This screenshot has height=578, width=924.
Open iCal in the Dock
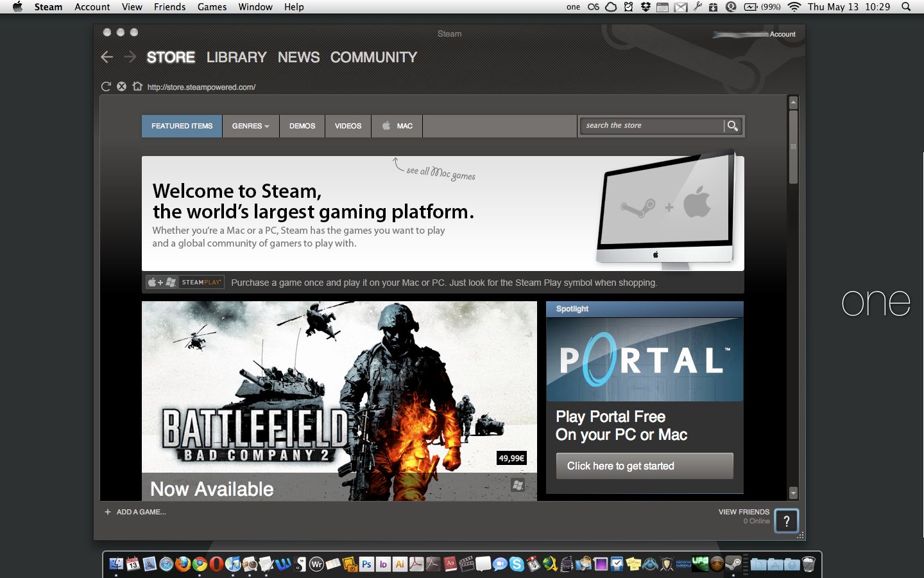pyautogui.click(x=133, y=565)
